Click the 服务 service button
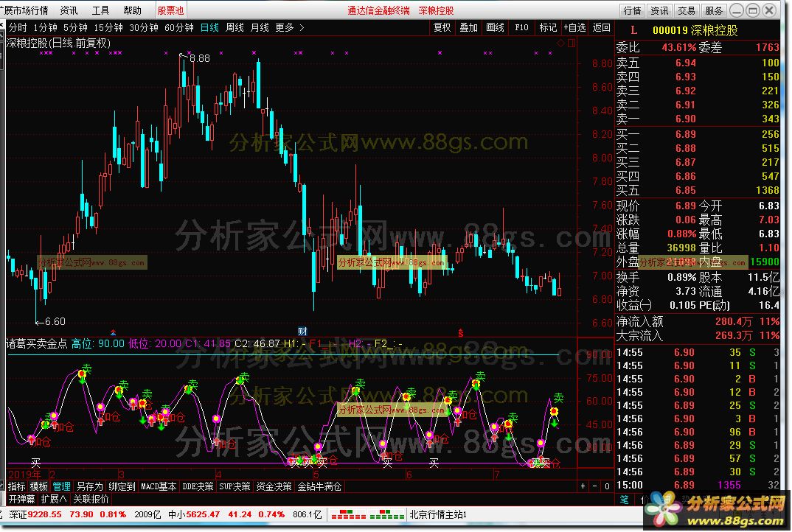Viewport: 792px width, 532px height. (x=714, y=10)
